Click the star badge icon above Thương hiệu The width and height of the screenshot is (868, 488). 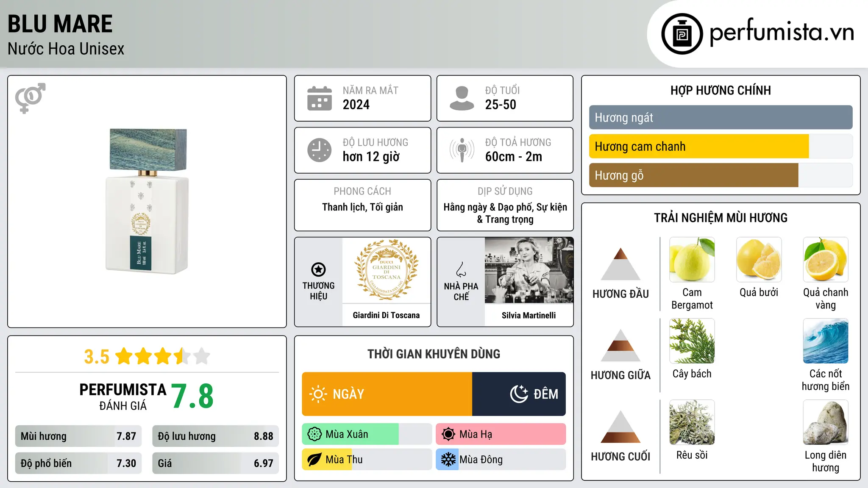tap(318, 269)
